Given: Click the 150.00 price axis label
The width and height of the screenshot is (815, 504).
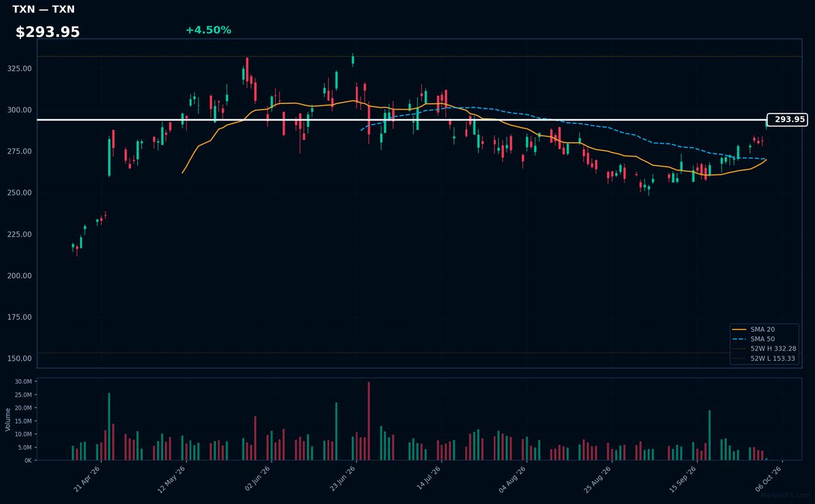Looking at the screenshot, I should click(x=20, y=359).
